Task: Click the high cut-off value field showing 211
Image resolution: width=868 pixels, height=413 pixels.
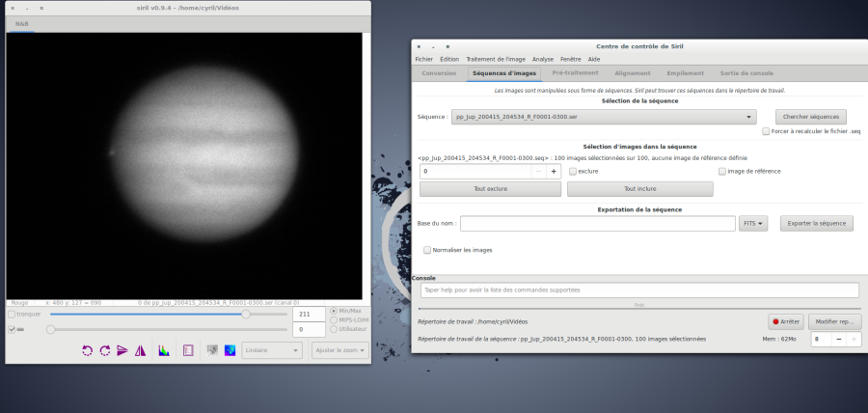Action: tap(309, 315)
